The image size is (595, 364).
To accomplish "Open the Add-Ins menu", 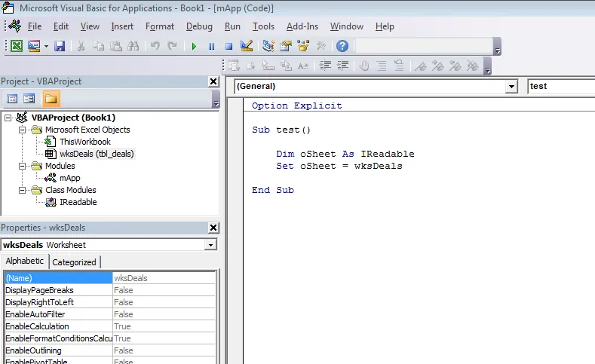I will coord(302,26).
